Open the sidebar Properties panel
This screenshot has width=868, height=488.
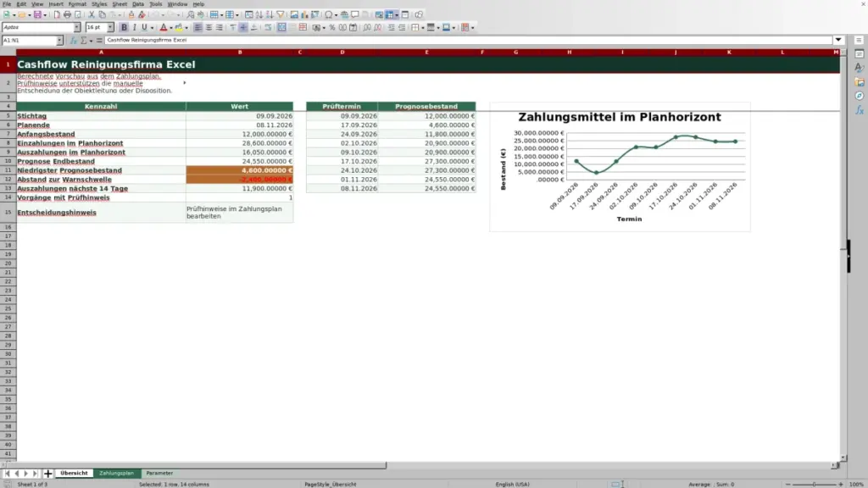(860, 53)
